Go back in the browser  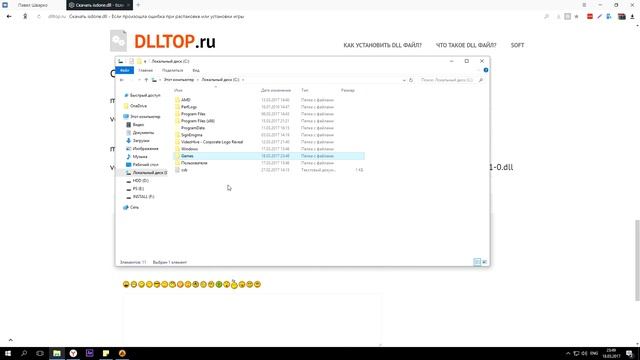point(9,16)
